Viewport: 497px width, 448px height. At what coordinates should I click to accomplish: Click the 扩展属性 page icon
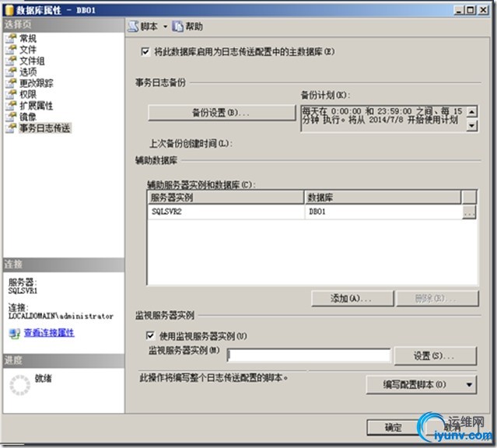pos(11,105)
